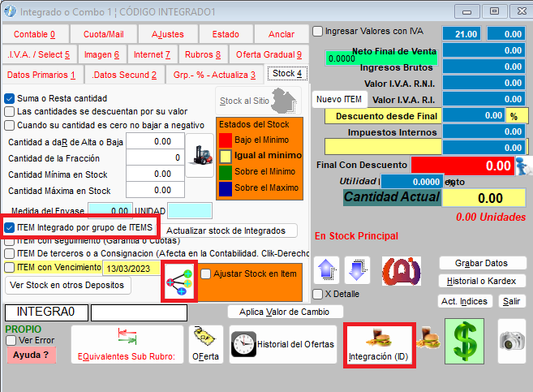This screenshot has height=392, width=533.
Task: Click the red circular (A) icon
Action: [x=400, y=269]
